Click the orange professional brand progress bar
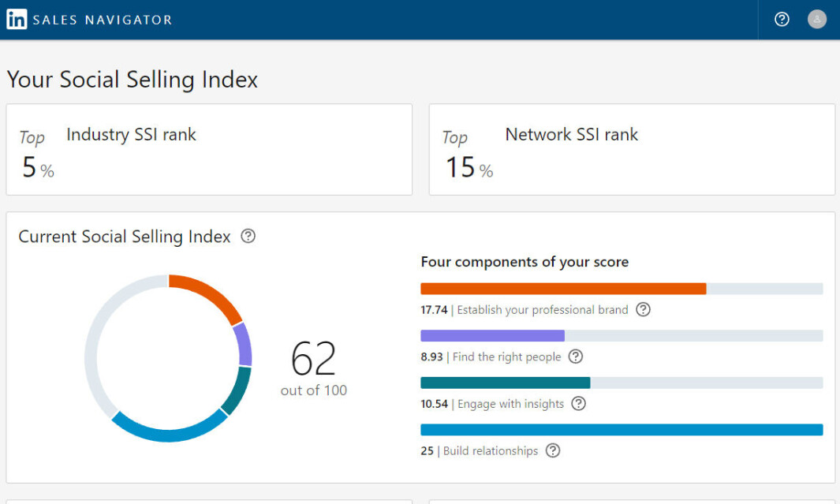The width and height of the screenshot is (840, 504). (x=564, y=289)
